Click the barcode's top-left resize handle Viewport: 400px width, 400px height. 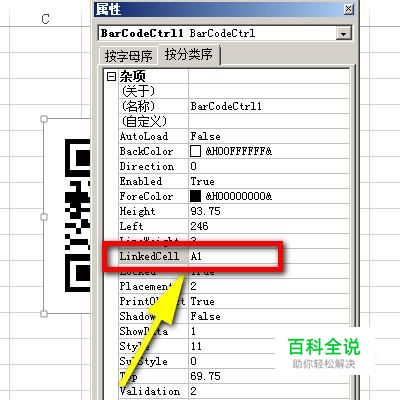[44, 119]
